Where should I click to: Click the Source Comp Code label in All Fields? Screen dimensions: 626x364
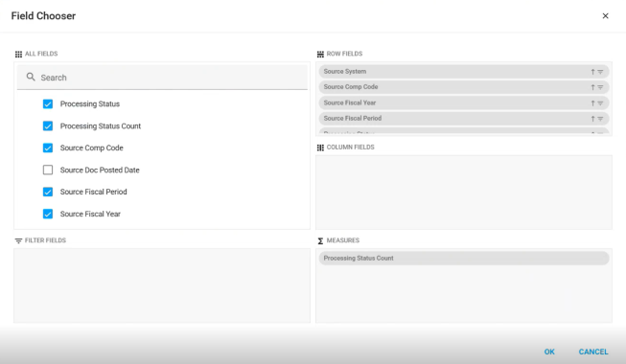(91, 148)
